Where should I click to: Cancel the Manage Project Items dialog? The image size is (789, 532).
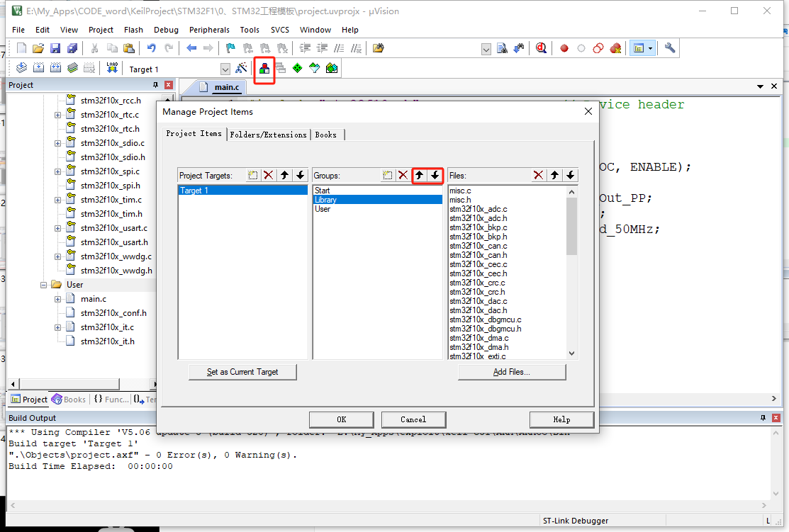tap(413, 419)
